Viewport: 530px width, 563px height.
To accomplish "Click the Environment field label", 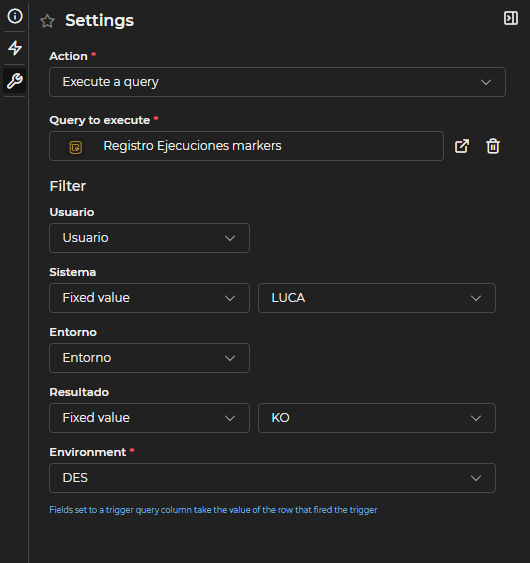I will (88, 452).
